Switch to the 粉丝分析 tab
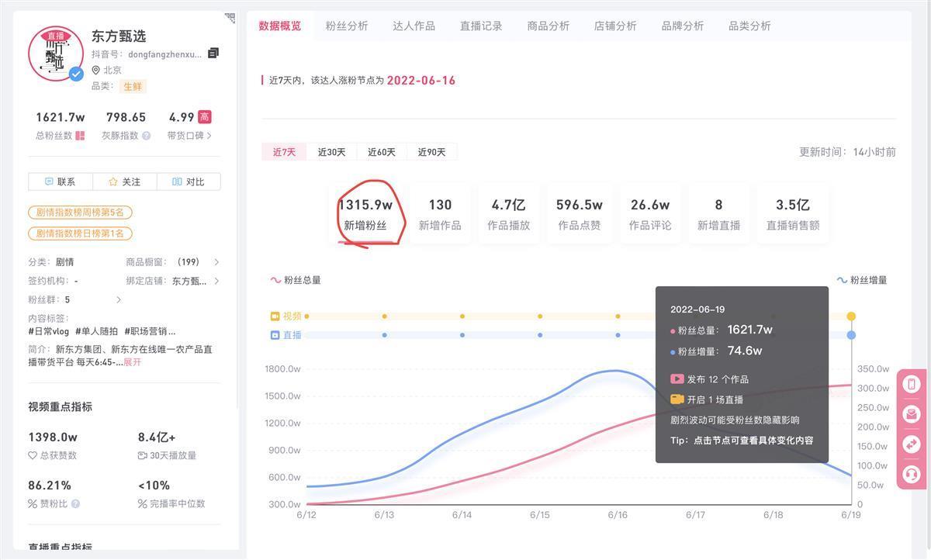Image resolution: width=931 pixels, height=560 pixels. coord(347,26)
